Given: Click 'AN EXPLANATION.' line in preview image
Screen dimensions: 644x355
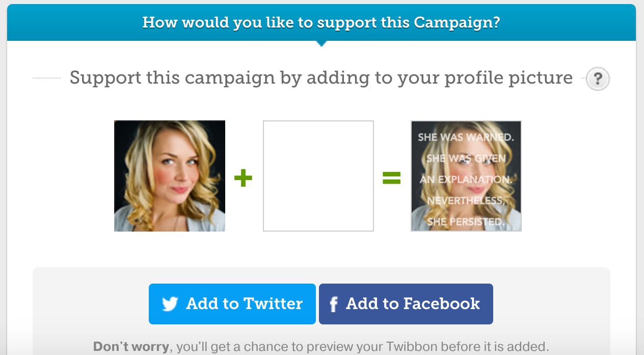Looking at the screenshot, I should tap(466, 180).
